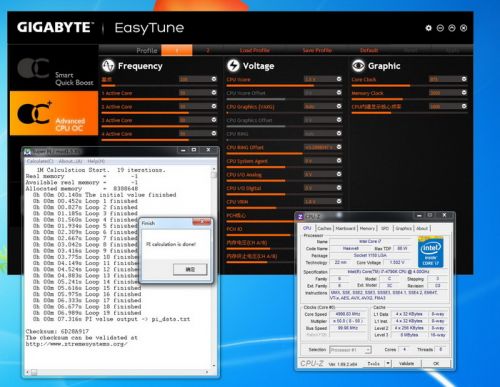Select the Smart Quick Boost panel icon
This screenshot has height=387, width=500.
[33, 69]
